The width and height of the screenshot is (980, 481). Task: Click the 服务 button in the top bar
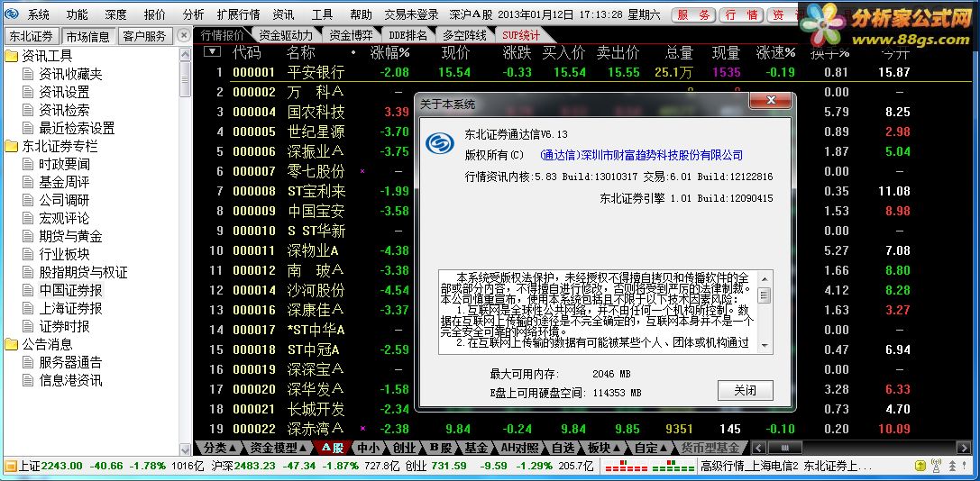click(x=693, y=15)
